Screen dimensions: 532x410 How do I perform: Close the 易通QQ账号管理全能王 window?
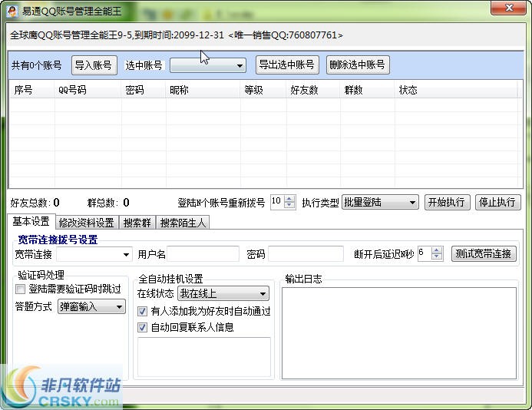pos(509,8)
